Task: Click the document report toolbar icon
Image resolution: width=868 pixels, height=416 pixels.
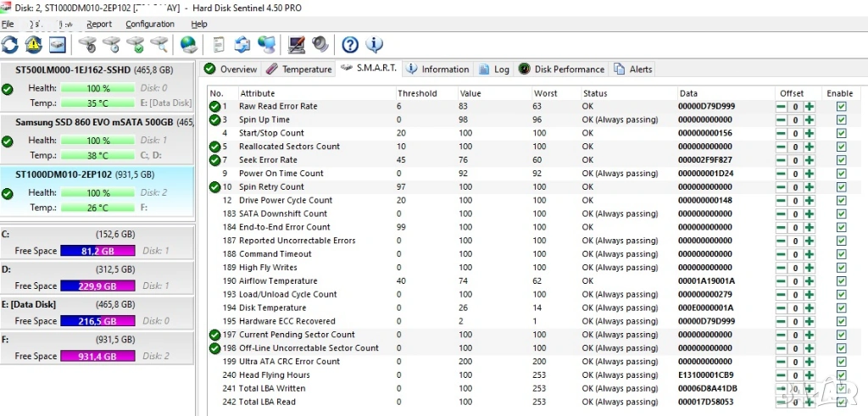Action: (219, 45)
